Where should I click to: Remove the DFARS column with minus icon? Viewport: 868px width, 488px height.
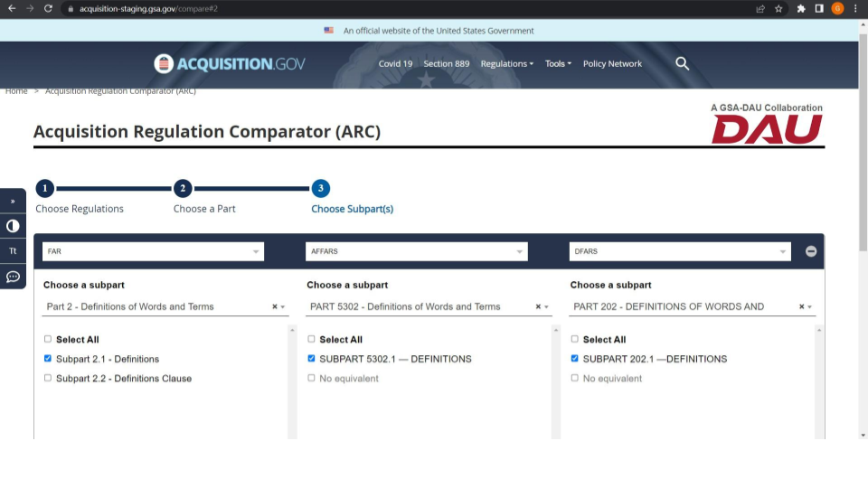click(x=811, y=251)
